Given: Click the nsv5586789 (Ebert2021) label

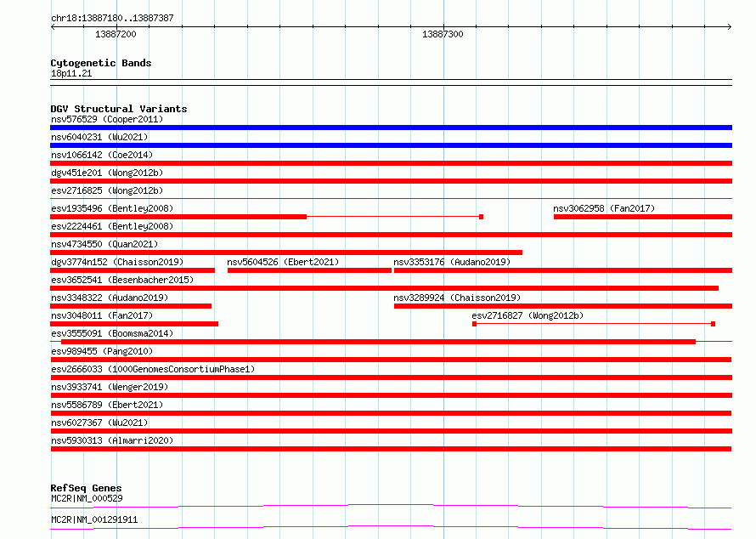Looking at the screenshot, I should (x=107, y=405).
